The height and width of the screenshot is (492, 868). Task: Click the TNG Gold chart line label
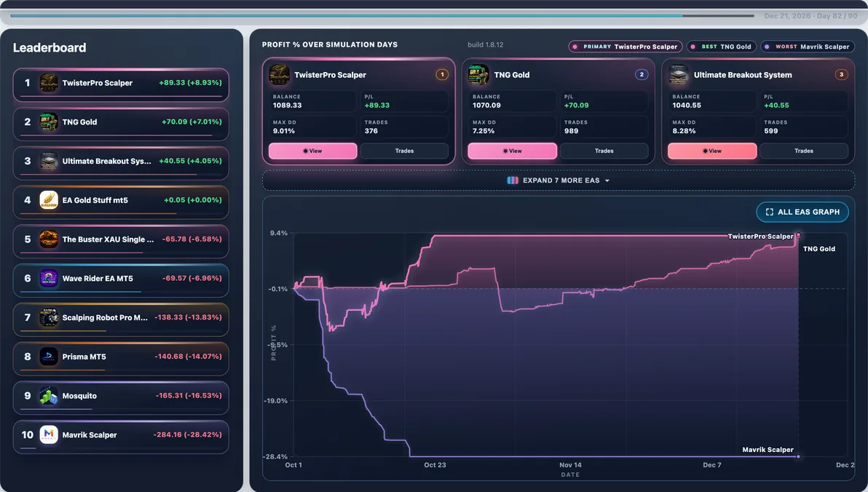pos(818,249)
